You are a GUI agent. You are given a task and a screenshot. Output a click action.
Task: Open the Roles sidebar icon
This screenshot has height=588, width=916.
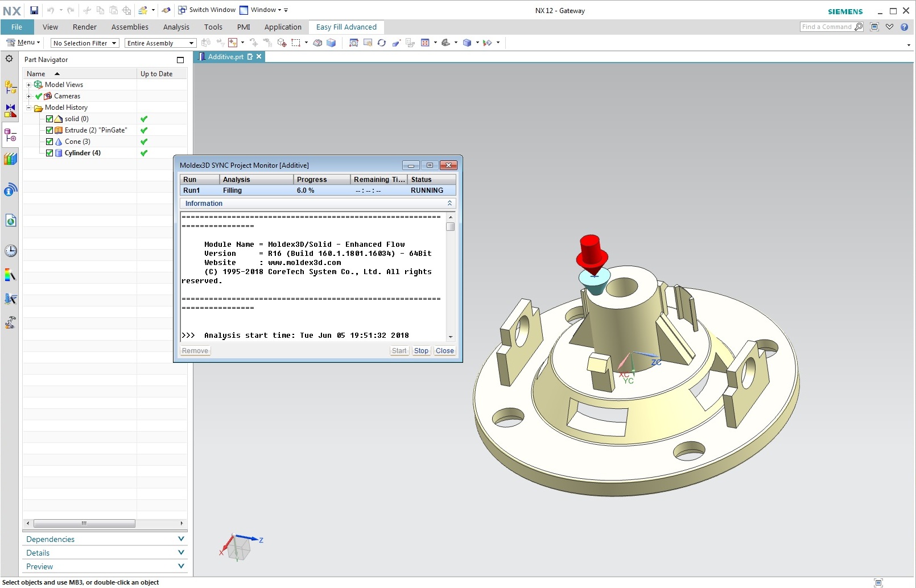tap(10, 299)
